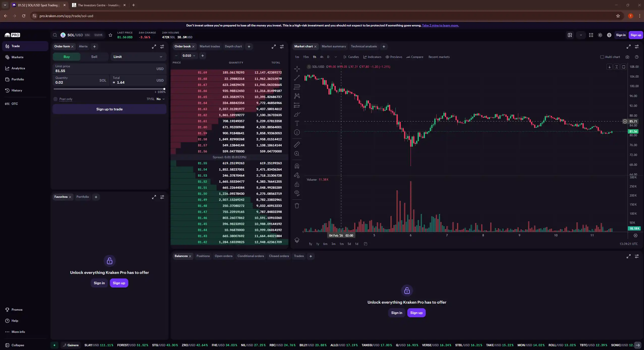Viewport: 644px width, 350px height.
Task: Expand the Order form panel to fullscreen
Action: (x=154, y=47)
